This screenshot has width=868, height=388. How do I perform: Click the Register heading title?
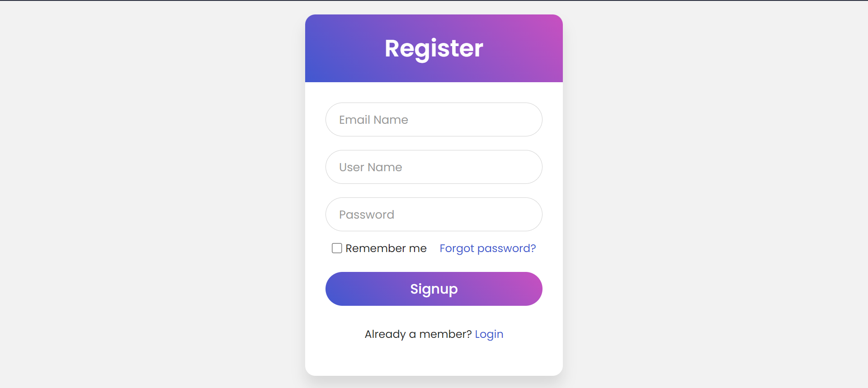point(434,48)
